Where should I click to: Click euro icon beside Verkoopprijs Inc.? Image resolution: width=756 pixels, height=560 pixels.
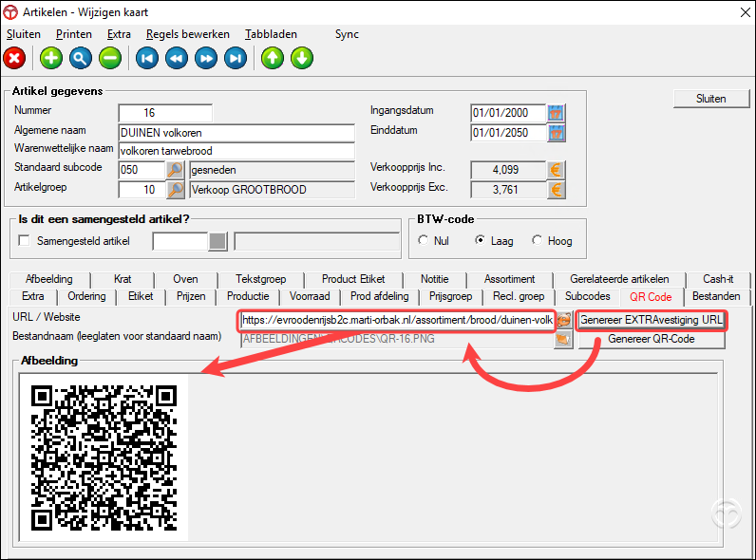(556, 170)
